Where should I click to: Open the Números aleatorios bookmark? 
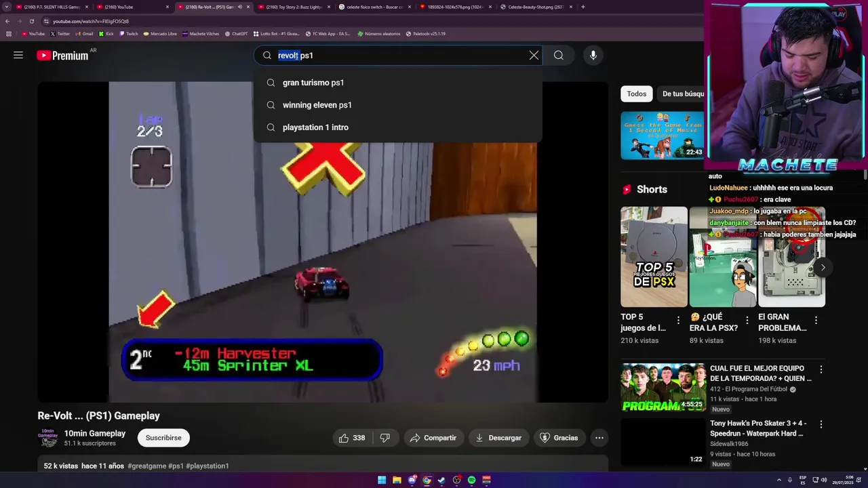pyautogui.click(x=379, y=33)
